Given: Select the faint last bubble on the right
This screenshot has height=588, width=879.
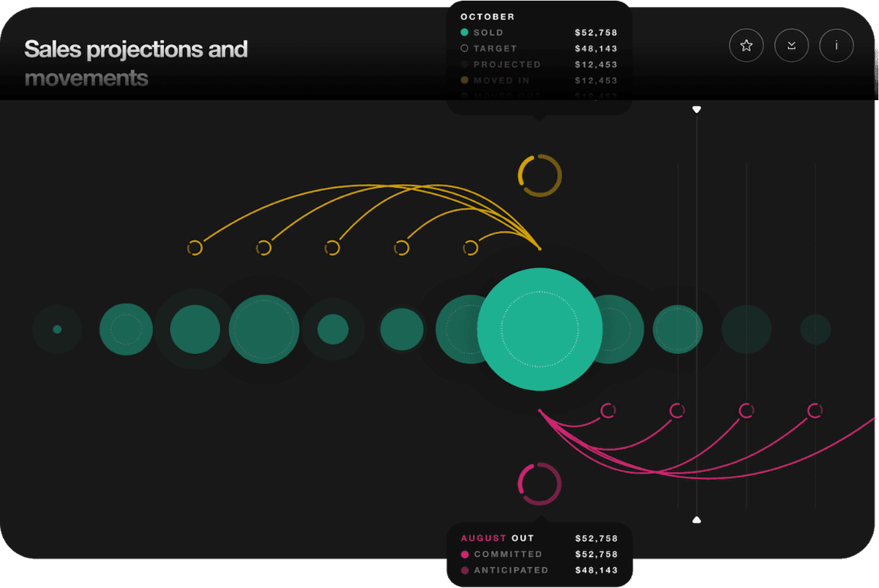Looking at the screenshot, I should tap(815, 329).
